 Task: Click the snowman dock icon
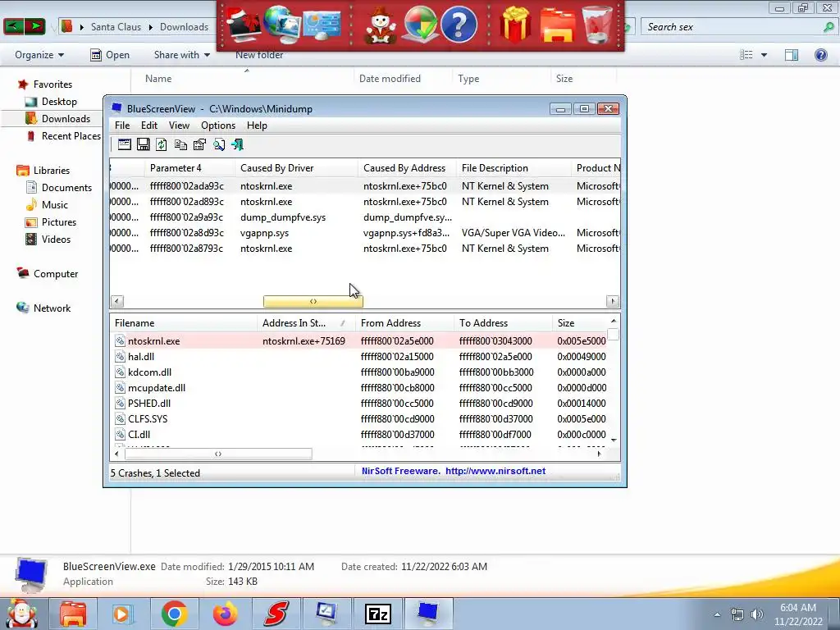(381, 25)
